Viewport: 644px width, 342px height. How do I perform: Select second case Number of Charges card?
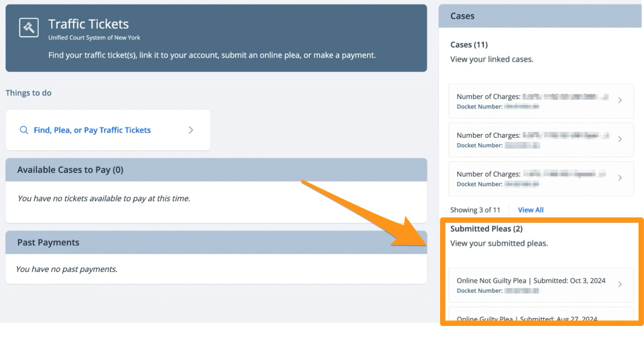pos(541,140)
